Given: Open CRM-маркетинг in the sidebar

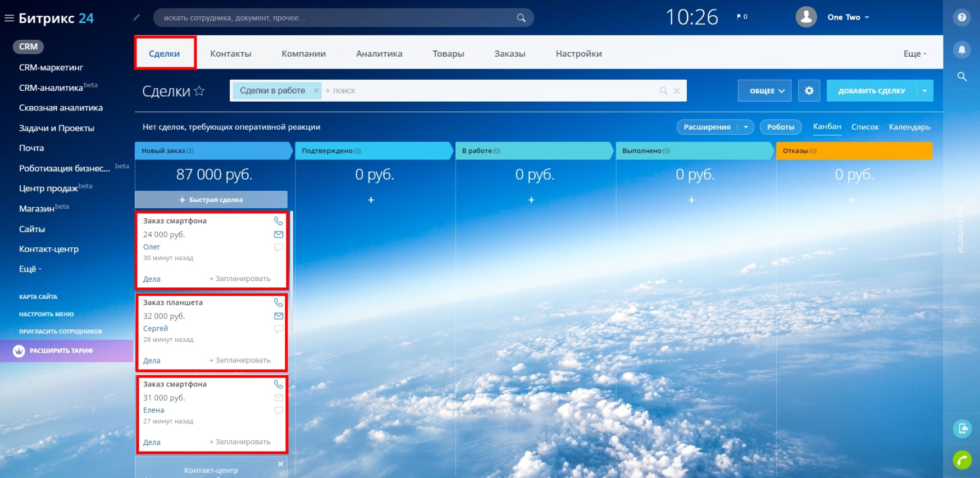Looking at the screenshot, I should coord(51,67).
